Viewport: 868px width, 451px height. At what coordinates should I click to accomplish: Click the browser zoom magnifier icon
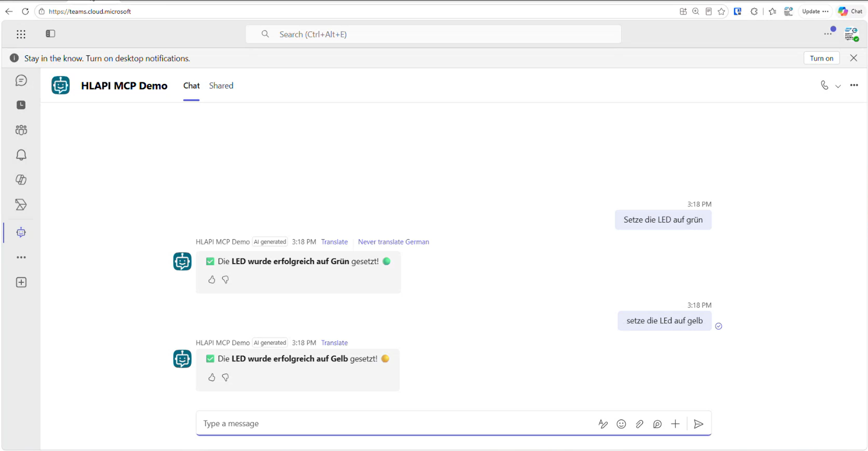point(696,11)
